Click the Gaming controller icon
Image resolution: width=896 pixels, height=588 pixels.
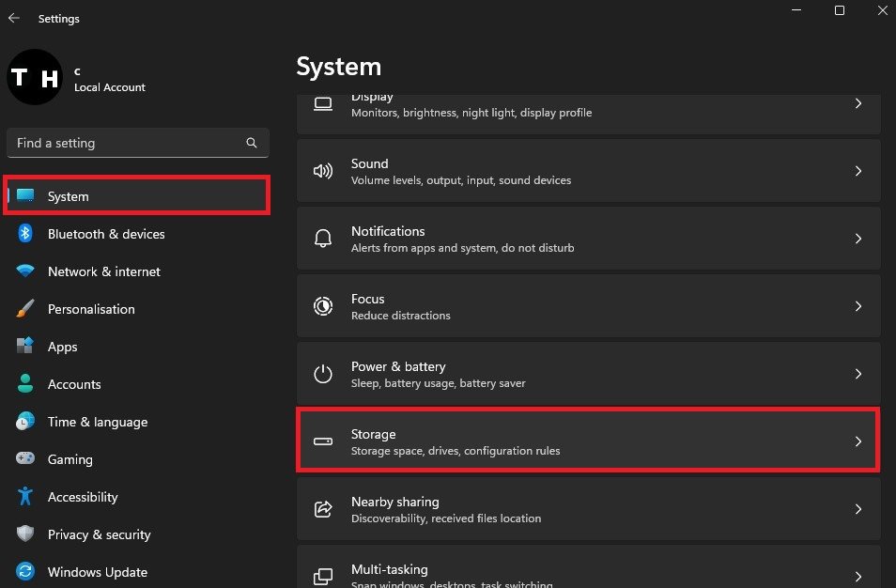point(25,459)
